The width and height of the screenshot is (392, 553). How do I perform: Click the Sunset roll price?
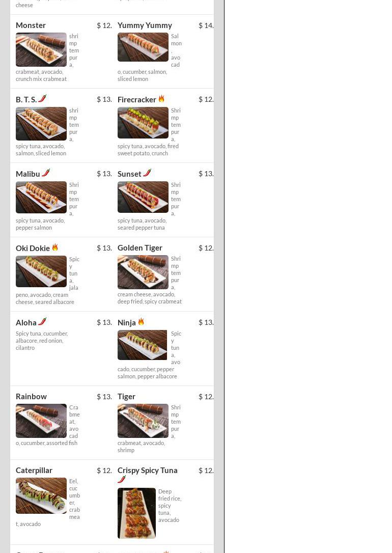(206, 174)
